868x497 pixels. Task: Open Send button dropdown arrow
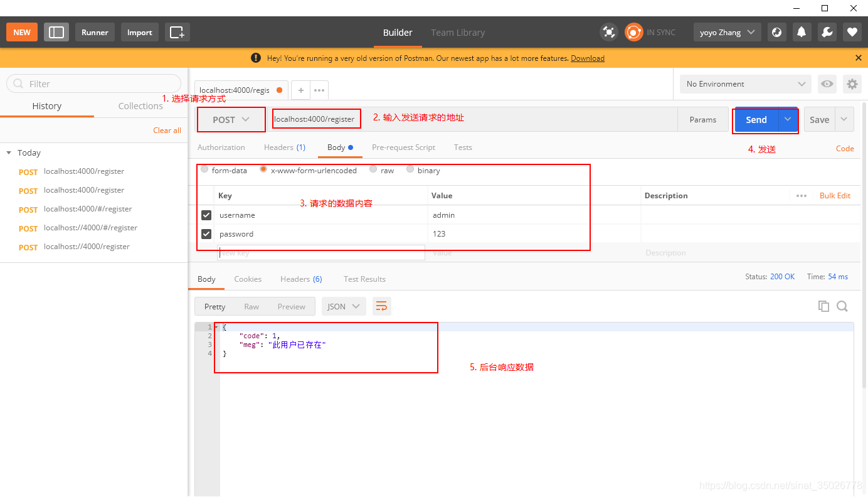click(788, 119)
